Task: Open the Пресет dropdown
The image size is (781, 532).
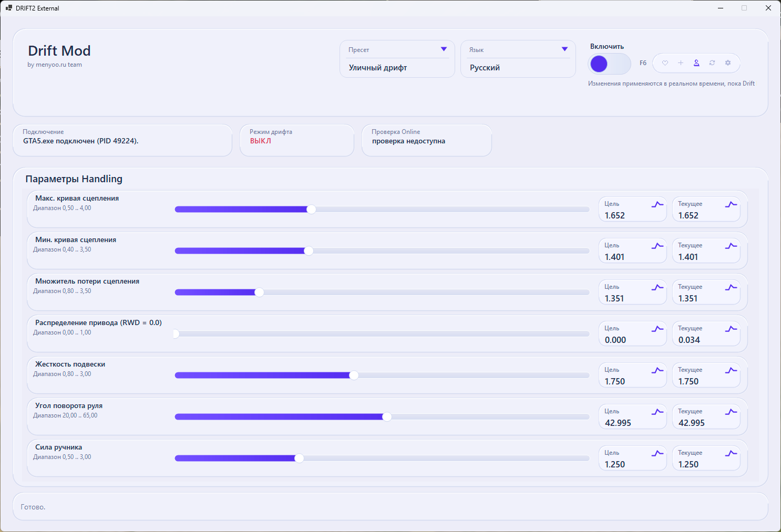Action: pos(444,49)
